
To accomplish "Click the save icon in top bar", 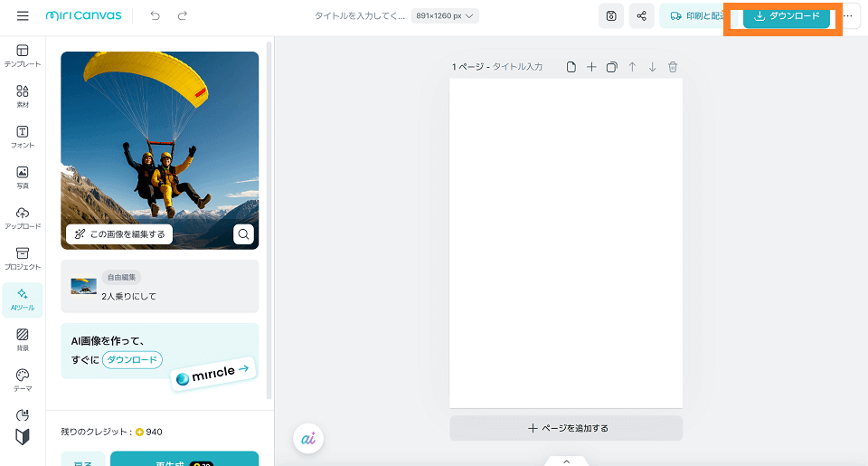I will pos(611,16).
